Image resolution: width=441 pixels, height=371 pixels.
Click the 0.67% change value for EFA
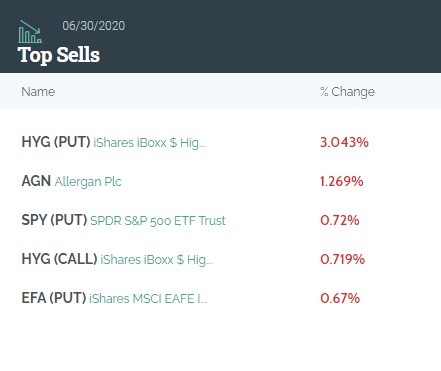pyautogui.click(x=340, y=298)
